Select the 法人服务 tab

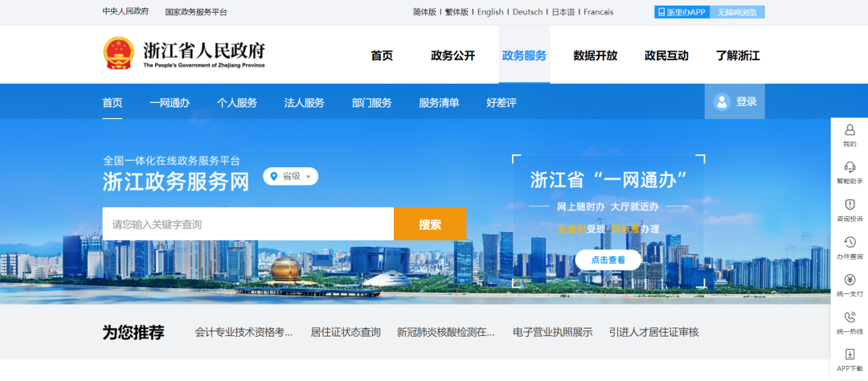(305, 103)
